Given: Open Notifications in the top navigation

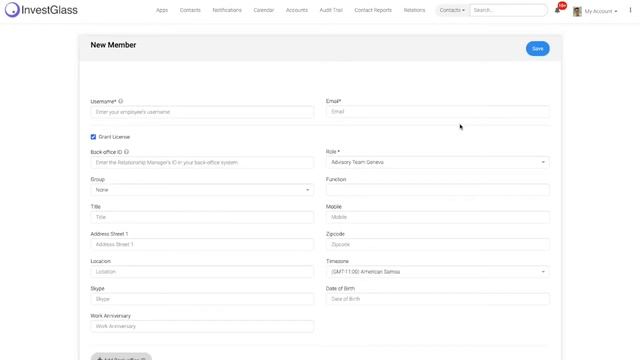Looking at the screenshot, I should [x=227, y=10].
